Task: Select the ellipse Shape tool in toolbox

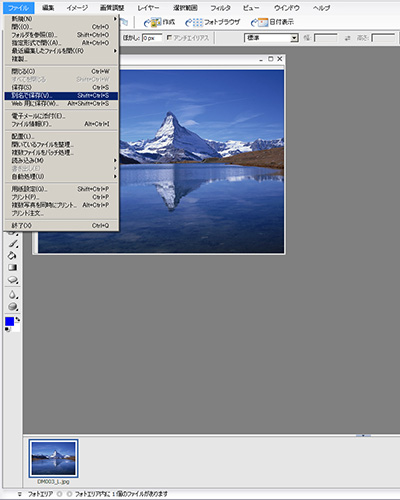Action: 12,280
